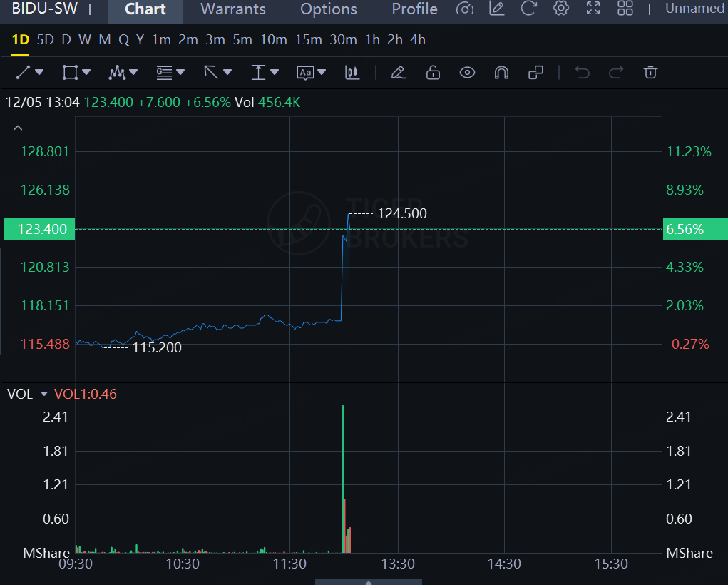
Task: Select the 1D timeframe
Action: click(x=21, y=39)
